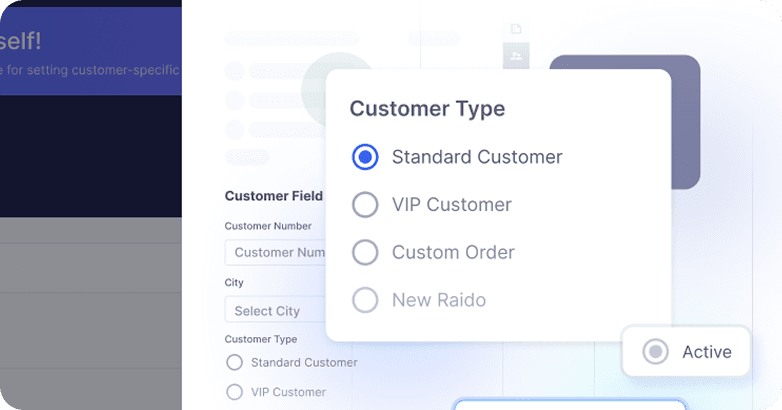This screenshot has width=782, height=410.
Task: Select the small Standard Customer radio below City
Action: (235, 362)
